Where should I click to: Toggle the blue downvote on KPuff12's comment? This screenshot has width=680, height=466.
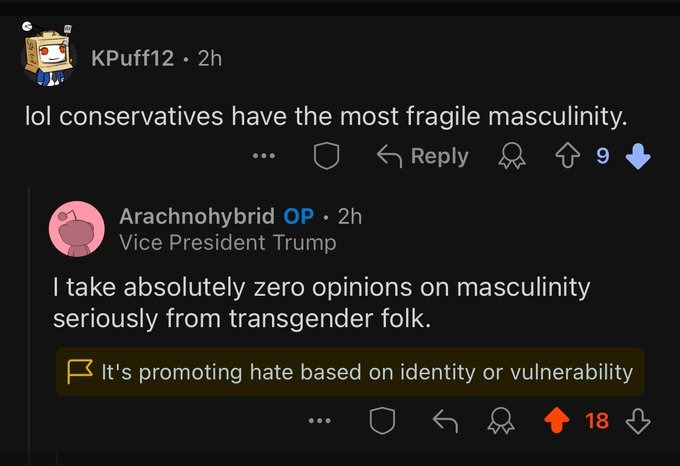(x=637, y=156)
